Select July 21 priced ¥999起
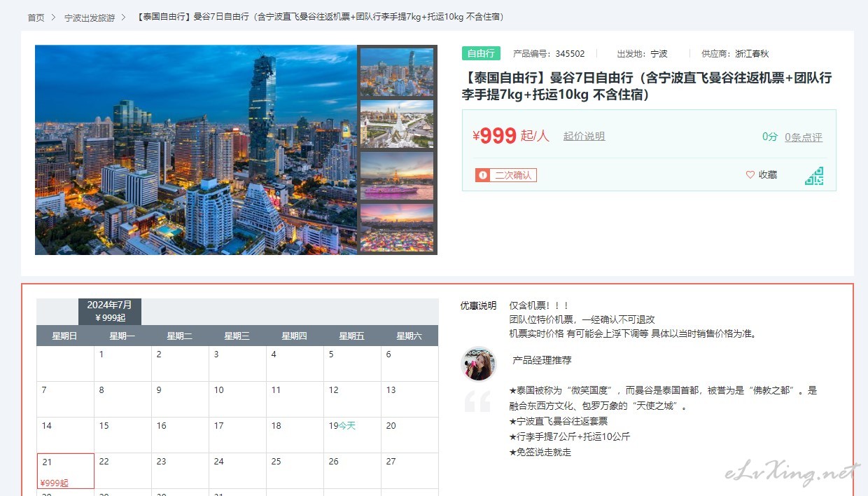868x496 pixels. pos(66,471)
